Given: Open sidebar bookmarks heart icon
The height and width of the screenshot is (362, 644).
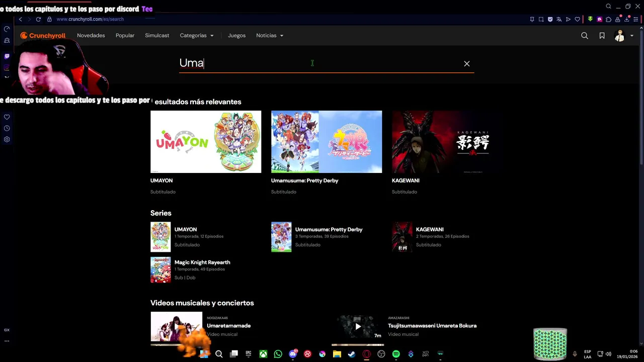Looking at the screenshot, I should pyautogui.click(x=7, y=117).
